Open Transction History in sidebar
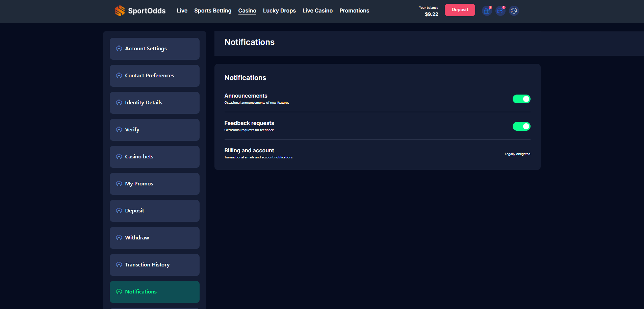Viewport: 644px width, 309px height. click(155, 265)
